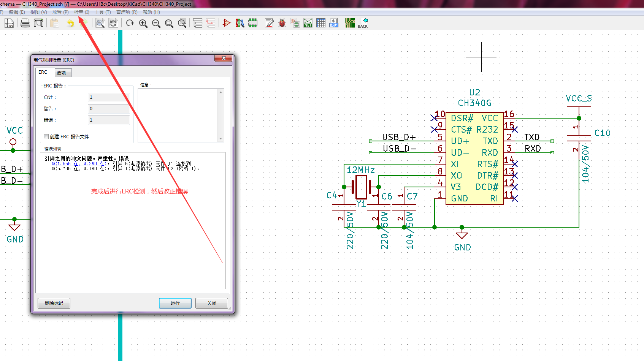The image size is (644, 361).
Task: Select the ERC tab
Action: point(43,72)
